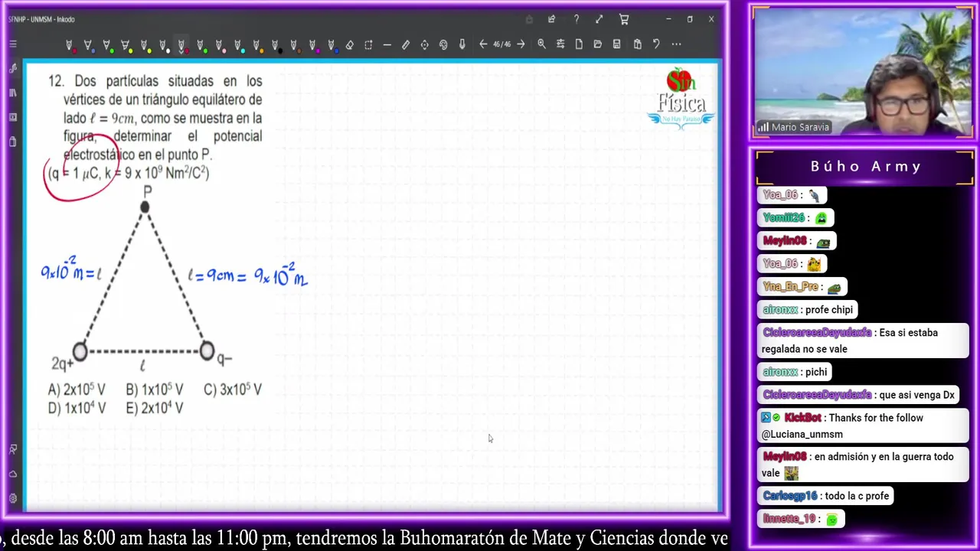Screen dimensions: 980x551
Task: Restore down the Inkodo window
Action: tap(690, 19)
